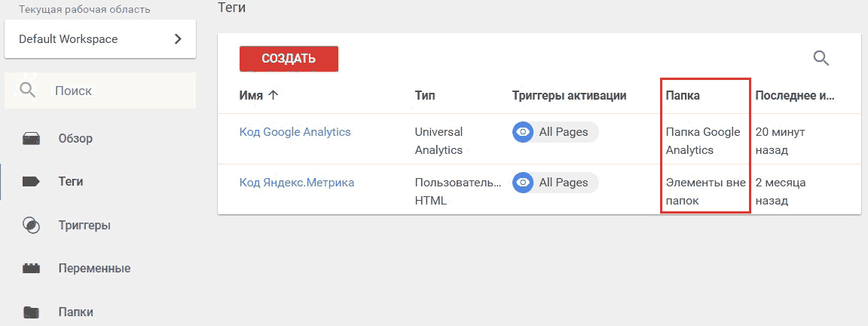Sort by the Имя column arrow

(x=272, y=95)
